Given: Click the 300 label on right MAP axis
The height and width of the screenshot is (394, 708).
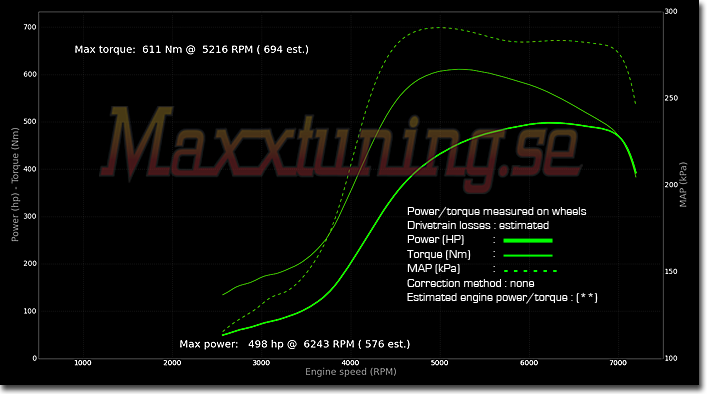Looking at the screenshot, I should click(671, 11).
